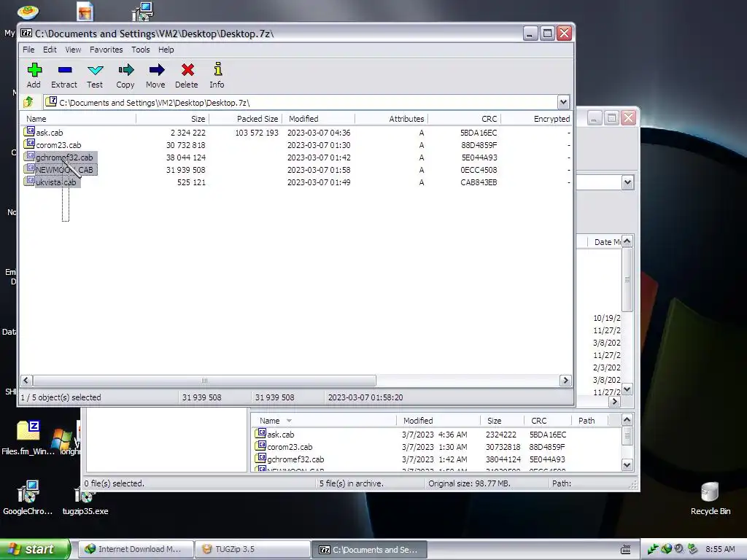Switch to Internet Download Manager taskbar button
747x560 pixels.
click(136, 549)
